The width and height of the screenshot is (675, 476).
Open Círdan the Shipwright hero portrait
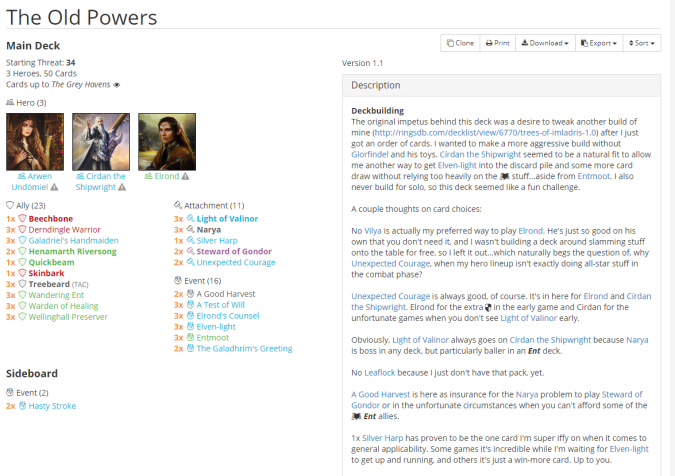point(101,142)
